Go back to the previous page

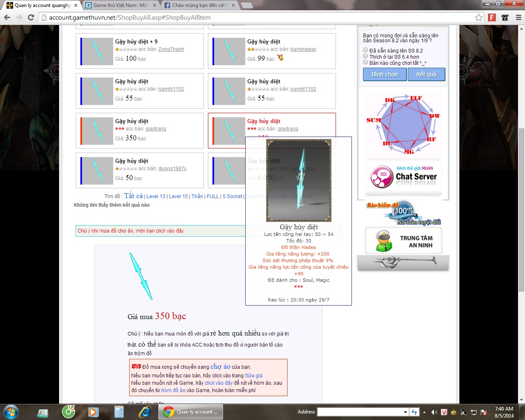coord(7,17)
